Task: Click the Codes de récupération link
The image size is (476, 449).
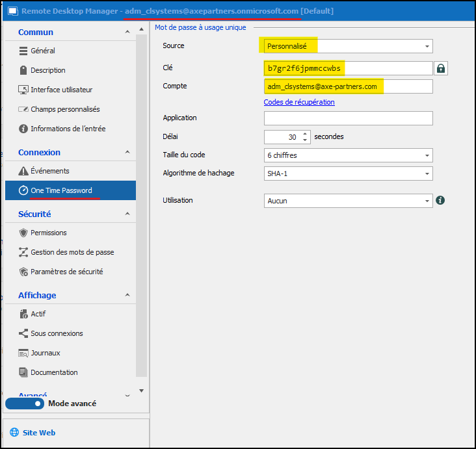Action: coord(299,102)
